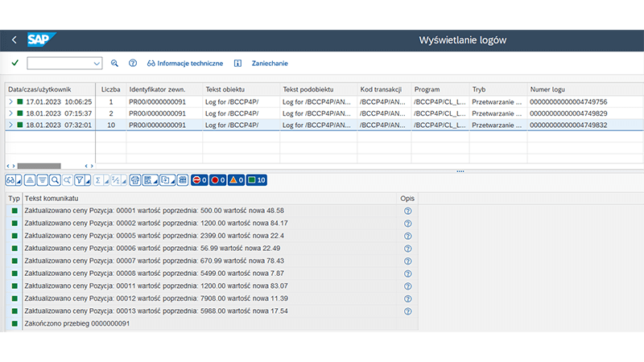Viewport: 644px width, 362px height.
Task: Click the green checkmark Enter icon
Action: [14, 63]
